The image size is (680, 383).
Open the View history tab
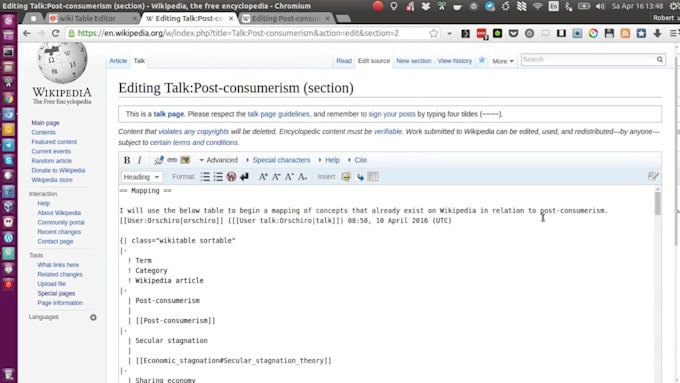(454, 61)
